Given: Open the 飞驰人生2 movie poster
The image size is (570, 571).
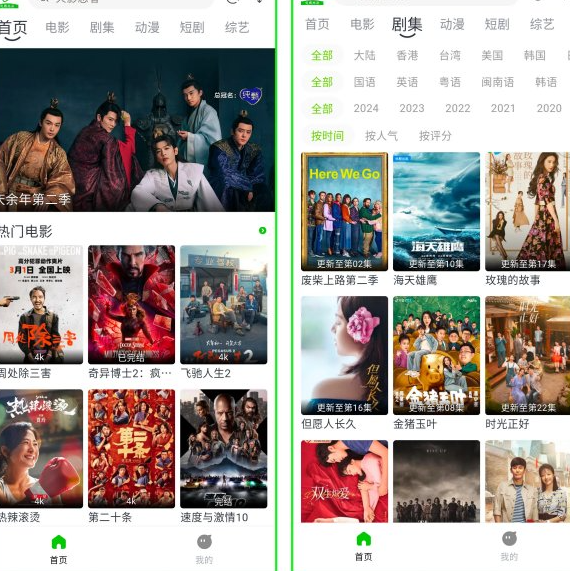Looking at the screenshot, I should 224,304.
